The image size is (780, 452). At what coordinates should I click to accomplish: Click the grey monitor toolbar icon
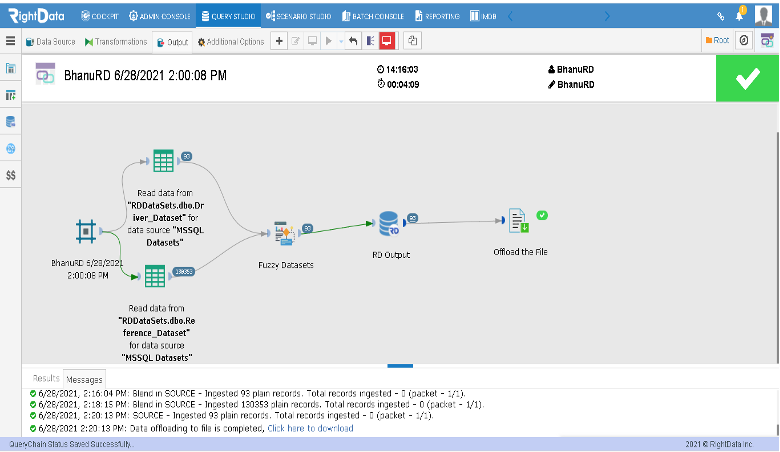pos(312,41)
